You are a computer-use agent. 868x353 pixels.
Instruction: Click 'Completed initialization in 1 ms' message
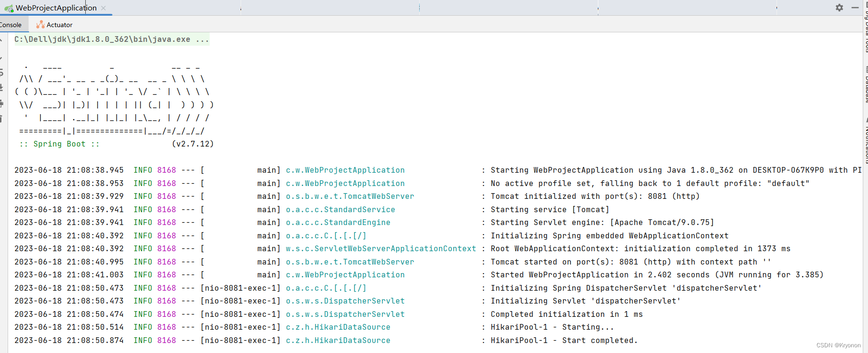point(567,314)
